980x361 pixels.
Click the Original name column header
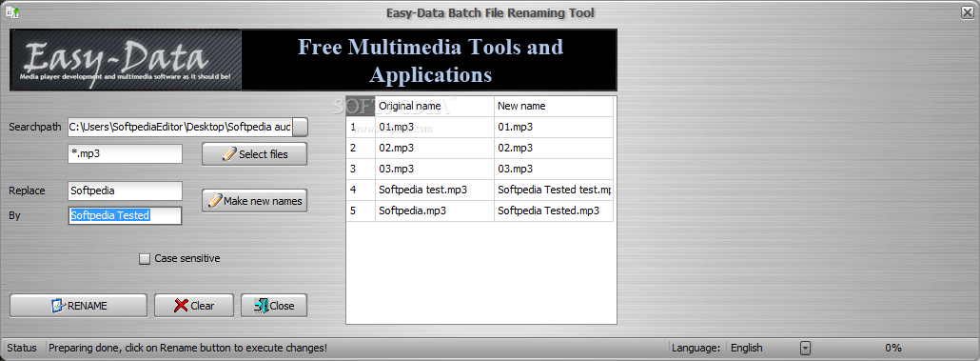tap(435, 107)
